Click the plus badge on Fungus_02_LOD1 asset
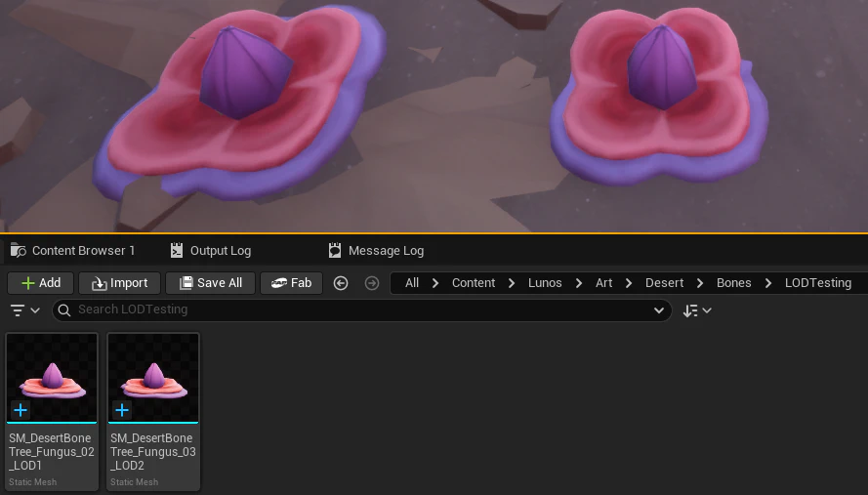 pyautogui.click(x=21, y=410)
